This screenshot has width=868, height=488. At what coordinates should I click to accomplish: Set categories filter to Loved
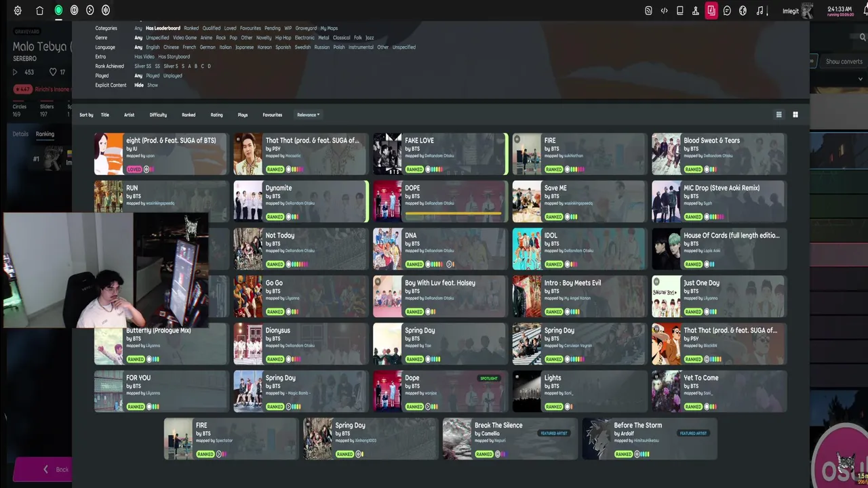230,28
